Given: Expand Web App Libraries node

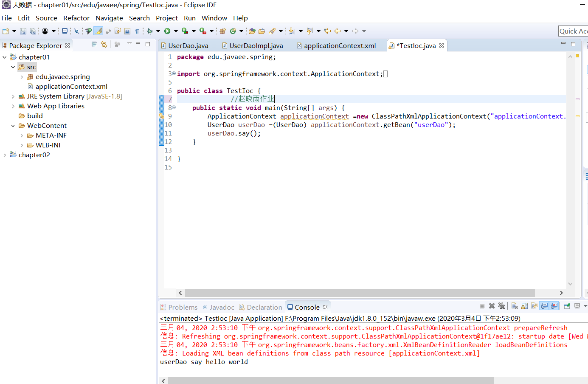Looking at the screenshot, I should point(13,106).
